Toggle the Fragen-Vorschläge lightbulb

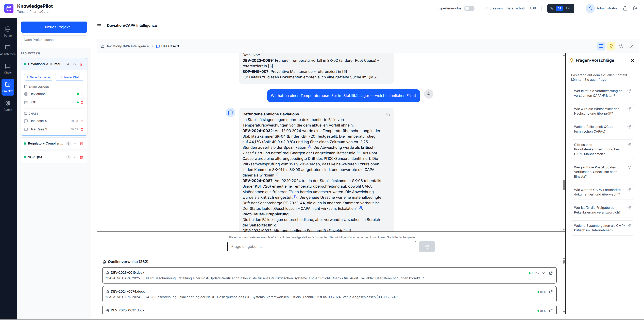(611, 46)
